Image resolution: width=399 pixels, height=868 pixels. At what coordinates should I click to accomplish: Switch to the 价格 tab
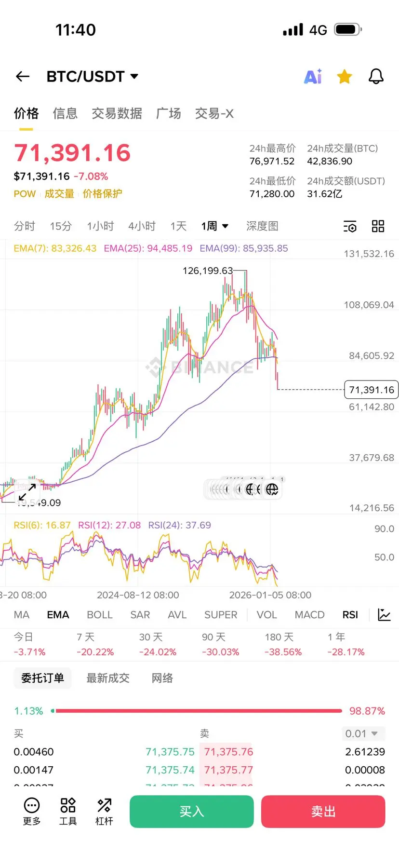click(x=26, y=113)
